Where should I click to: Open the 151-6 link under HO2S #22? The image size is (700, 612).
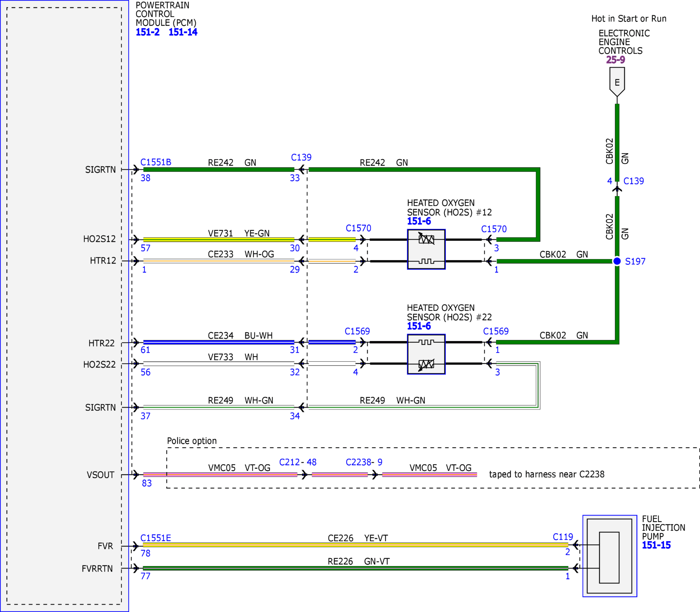tap(419, 326)
